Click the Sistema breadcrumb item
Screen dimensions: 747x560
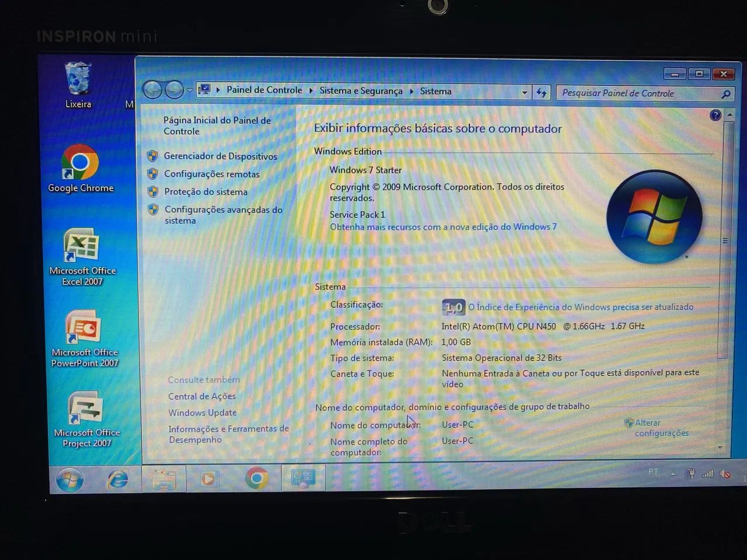click(435, 91)
